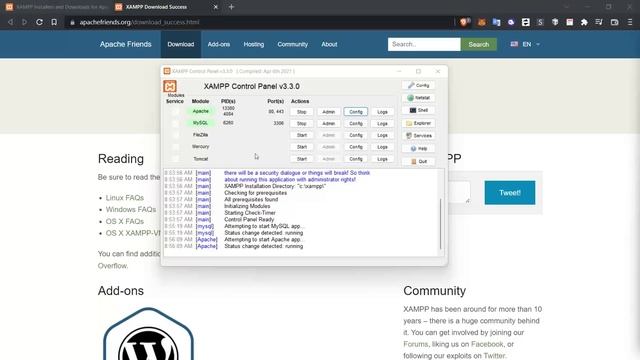Click the Apache Friends site logo text
Viewport: 640px width, 360px height.
tap(125, 44)
